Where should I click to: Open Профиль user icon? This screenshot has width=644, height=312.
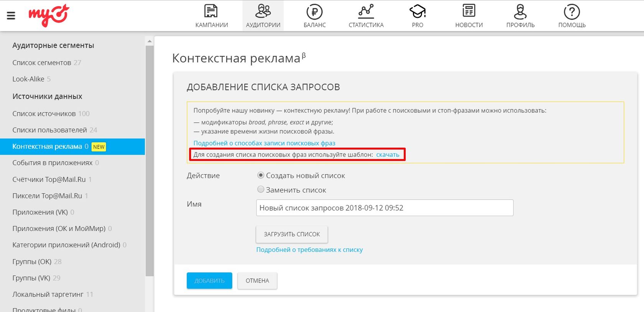(x=520, y=11)
